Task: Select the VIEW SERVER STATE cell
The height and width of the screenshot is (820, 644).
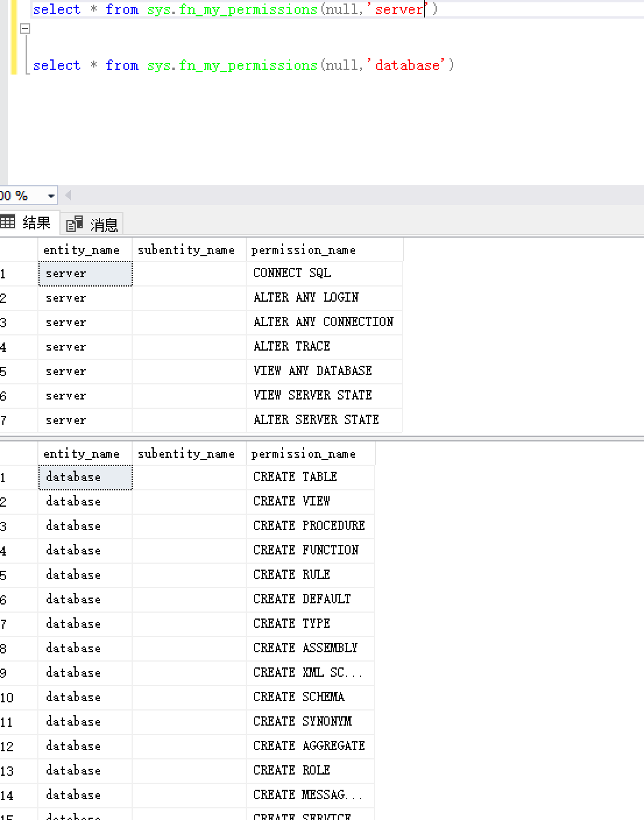Action: click(x=324, y=395)
